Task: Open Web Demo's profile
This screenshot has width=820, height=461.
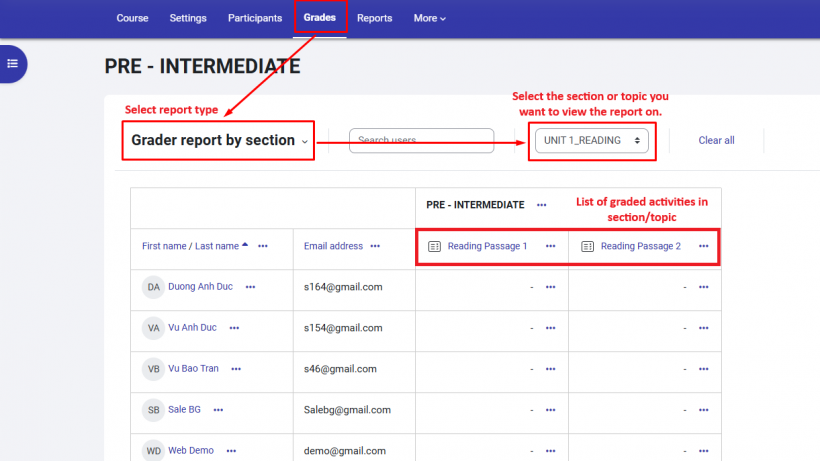Action: tap(191, 450)
